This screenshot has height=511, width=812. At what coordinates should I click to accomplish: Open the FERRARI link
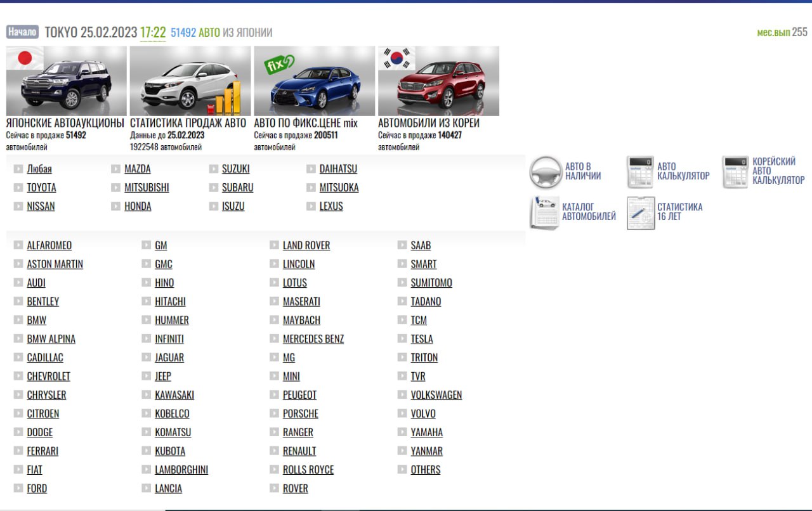point(43,451)
